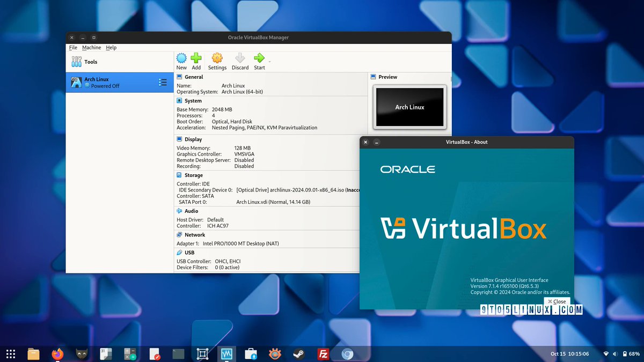Open the Machine menu

91,47
